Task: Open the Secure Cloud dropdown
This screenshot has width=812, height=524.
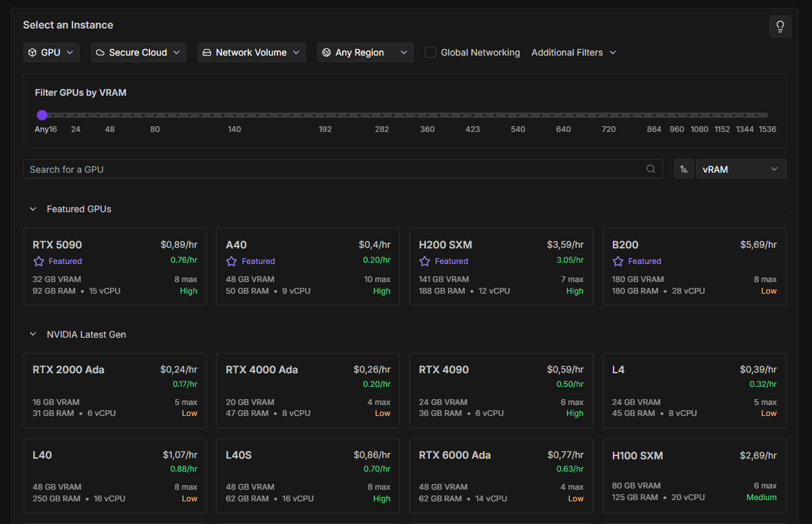Action: [x=138, y=52]
